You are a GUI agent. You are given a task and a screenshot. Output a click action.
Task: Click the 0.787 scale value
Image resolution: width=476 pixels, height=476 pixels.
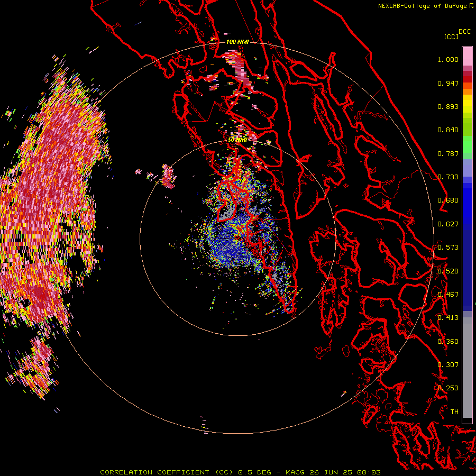448,153
